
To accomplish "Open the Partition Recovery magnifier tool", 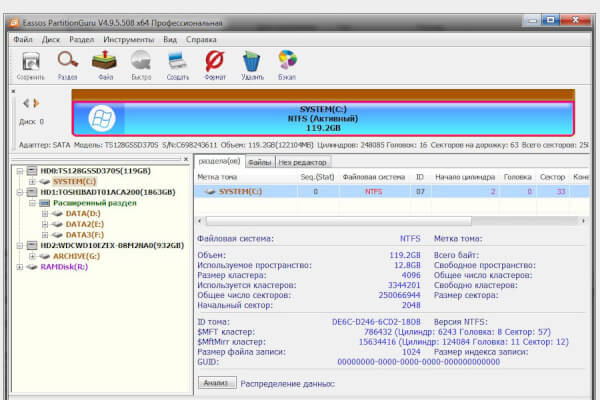I will 68,60.
